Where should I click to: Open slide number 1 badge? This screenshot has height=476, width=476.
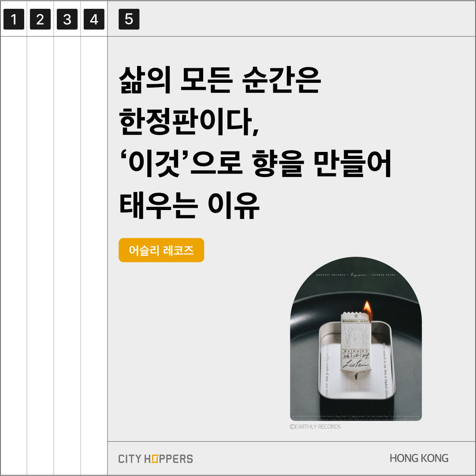coord(14,19)
